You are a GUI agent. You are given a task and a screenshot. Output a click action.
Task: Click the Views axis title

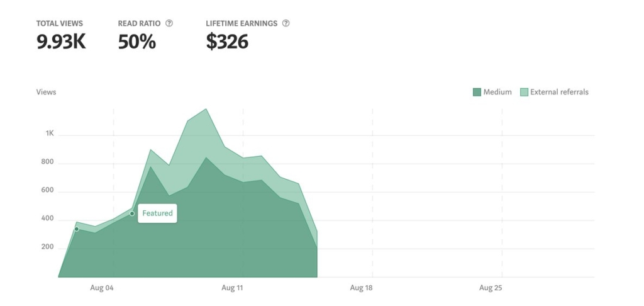[46, 92]
